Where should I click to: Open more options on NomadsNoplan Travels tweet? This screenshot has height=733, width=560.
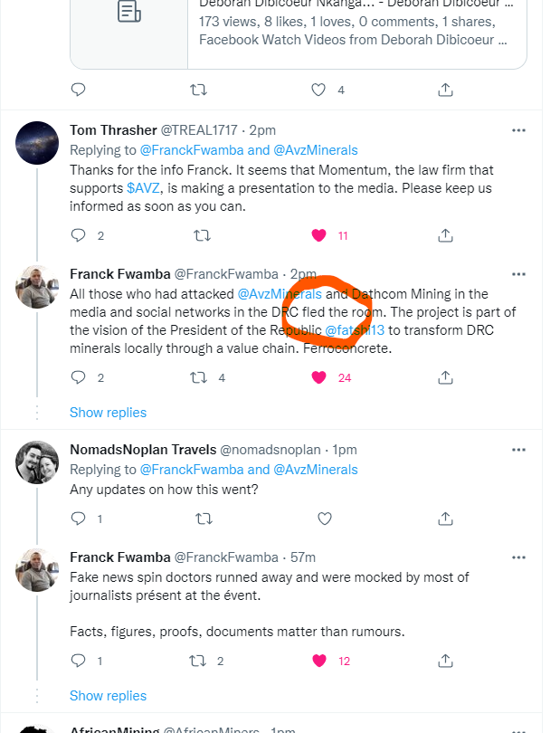pos(518,450)
